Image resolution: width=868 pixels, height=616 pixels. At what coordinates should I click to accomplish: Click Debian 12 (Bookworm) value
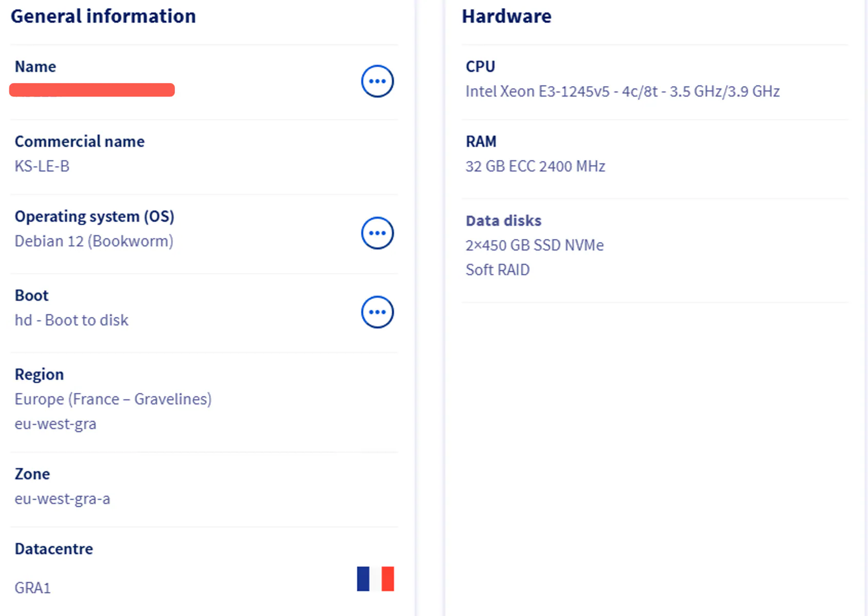[94, 241]
